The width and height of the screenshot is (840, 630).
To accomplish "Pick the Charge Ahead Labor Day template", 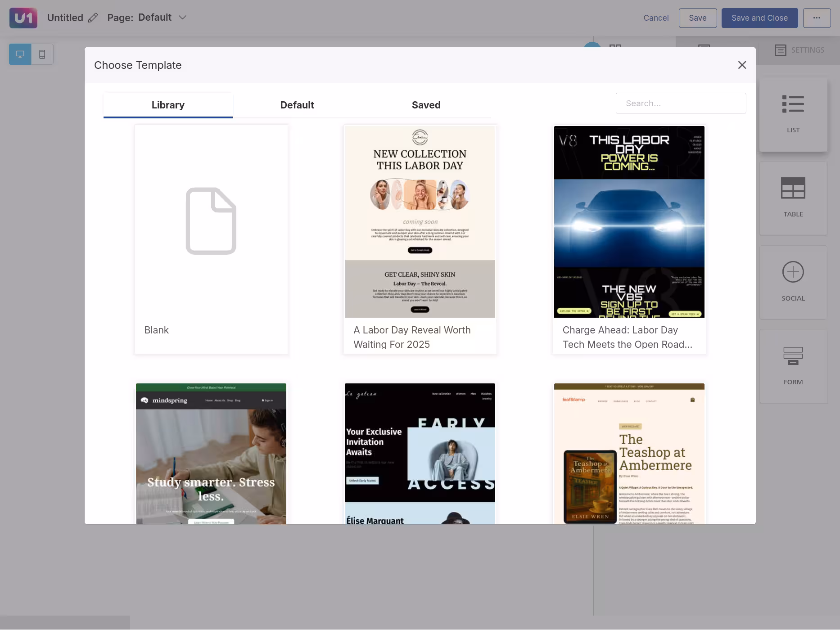I will (629, 239).
